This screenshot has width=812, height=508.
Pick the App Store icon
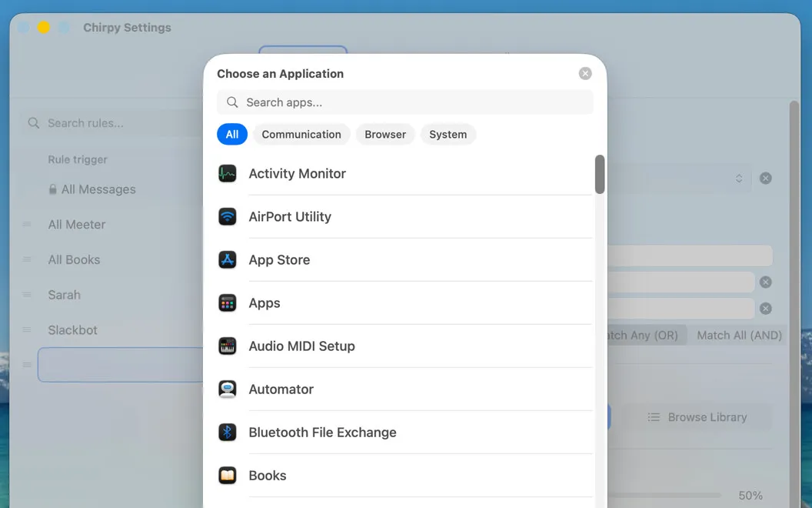point(228,259)
